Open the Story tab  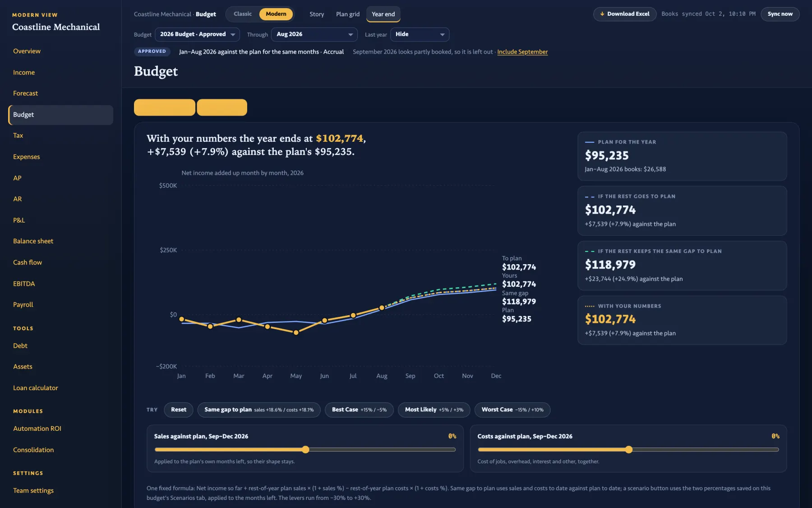[x=317, y=14]
